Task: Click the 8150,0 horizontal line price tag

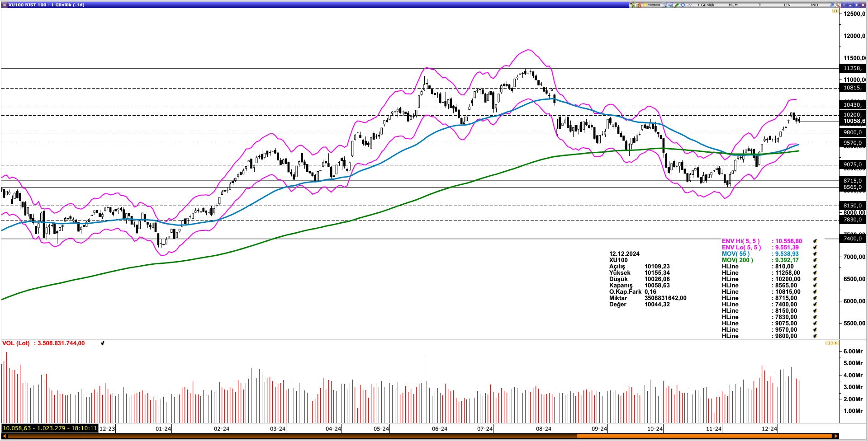Action: [x=853, y=206]
